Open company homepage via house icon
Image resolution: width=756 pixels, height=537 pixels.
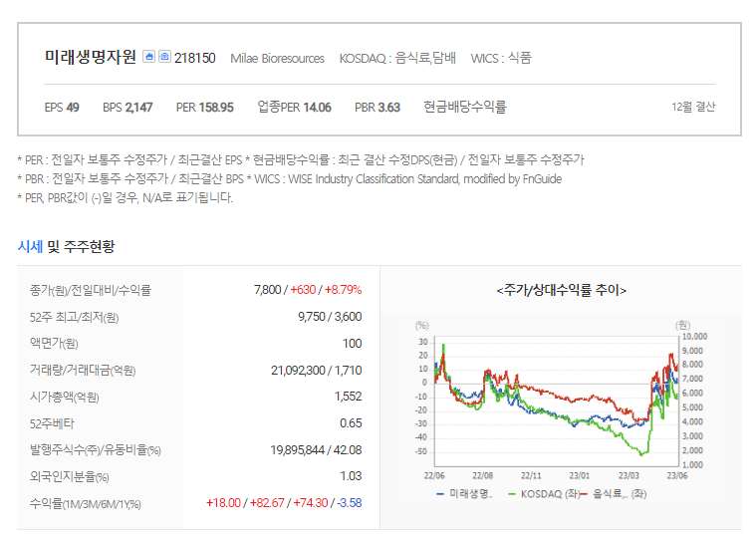[x=149, y=57]
